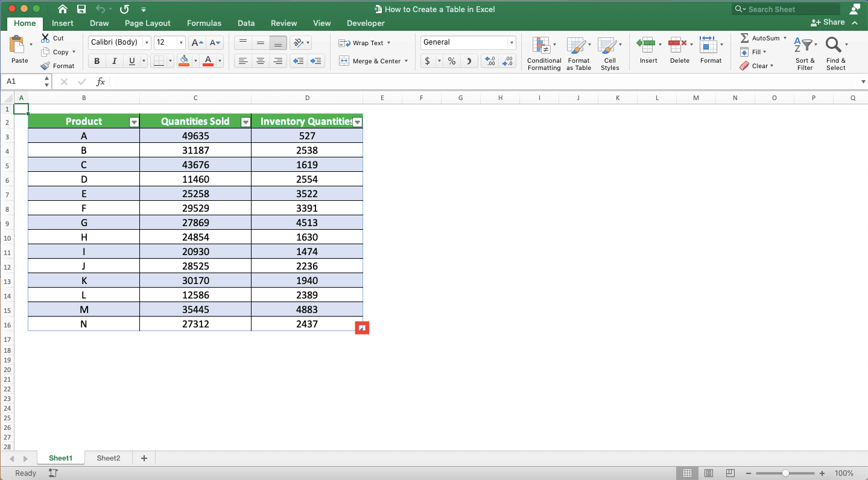The width and height of the screenshot is (868, 480).
Task: Increase decimal places
Action: click(490, 61)
